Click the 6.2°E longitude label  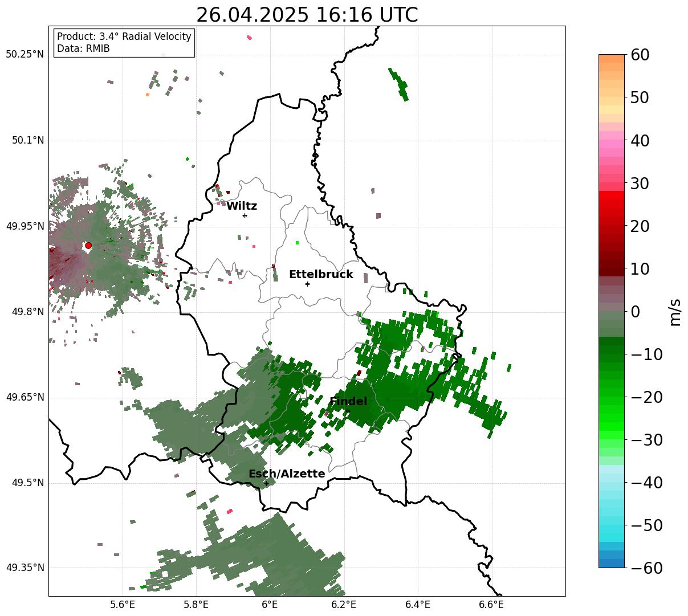pyautogui.click(x=344, y=605)
